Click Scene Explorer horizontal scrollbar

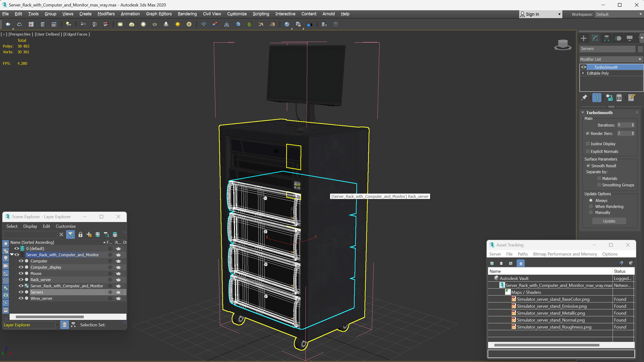click(50, 317)
